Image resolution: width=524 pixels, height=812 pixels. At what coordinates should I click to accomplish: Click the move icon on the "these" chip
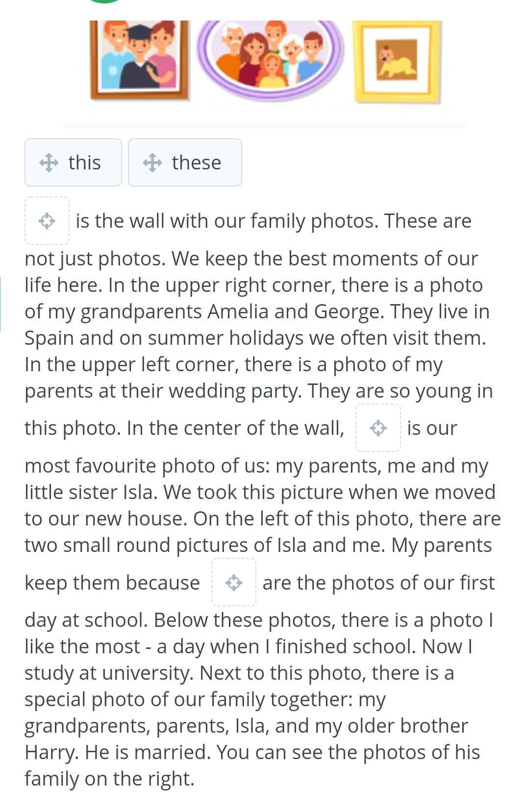click(x=152, y=163)
